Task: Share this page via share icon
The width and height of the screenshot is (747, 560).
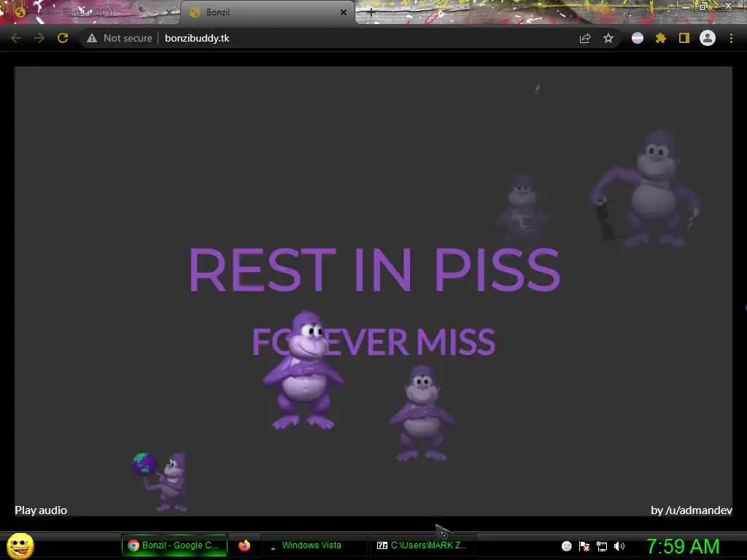Action: 585,38
